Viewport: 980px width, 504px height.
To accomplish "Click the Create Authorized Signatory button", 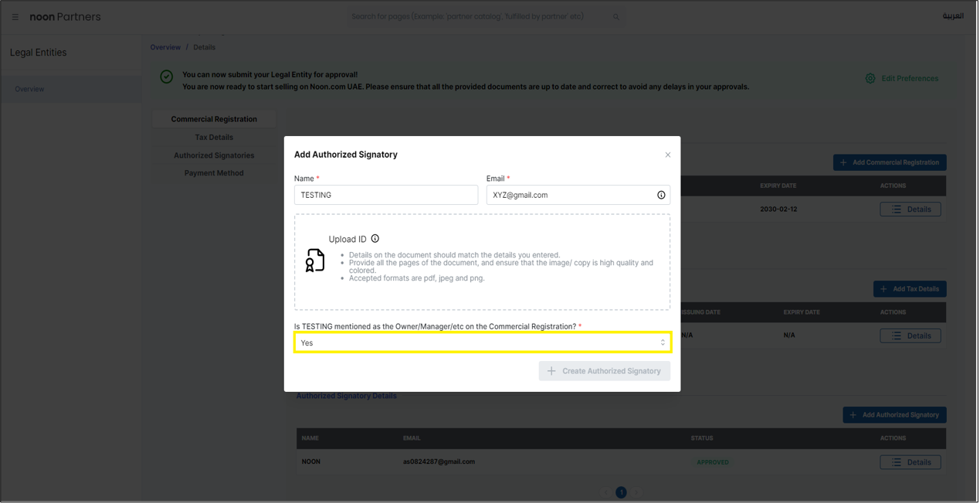I will (x=605, y=370).
